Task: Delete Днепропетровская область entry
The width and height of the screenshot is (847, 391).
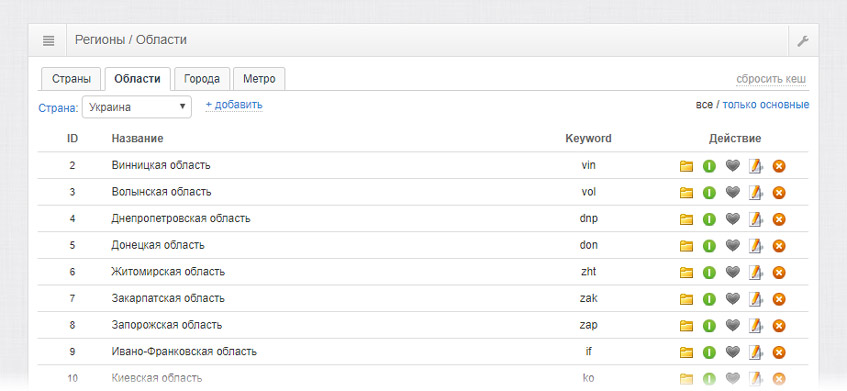Action: (x=778, y=219)
